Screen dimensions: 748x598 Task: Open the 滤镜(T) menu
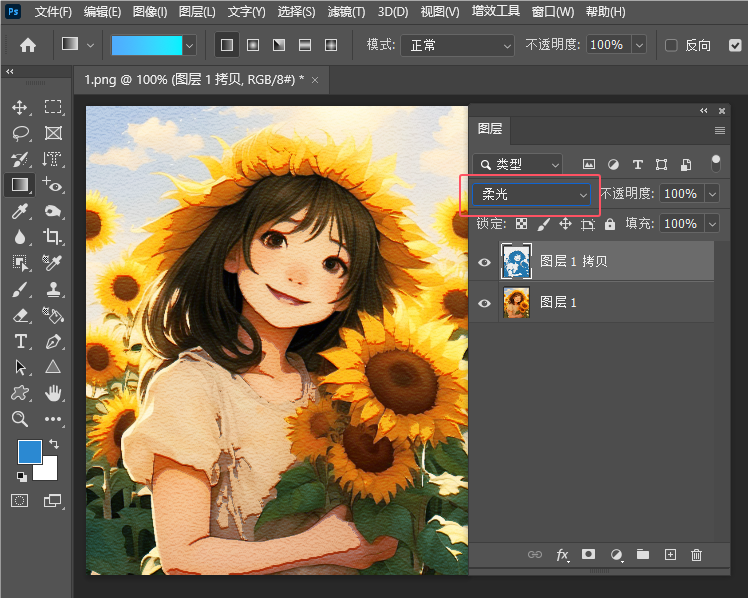pos(346,12)
